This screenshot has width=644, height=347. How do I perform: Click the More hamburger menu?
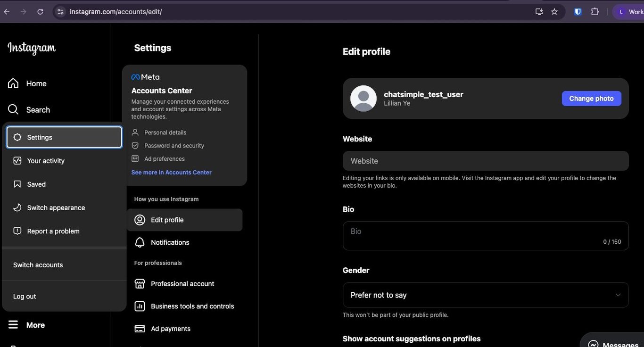(x=27, y=325)
